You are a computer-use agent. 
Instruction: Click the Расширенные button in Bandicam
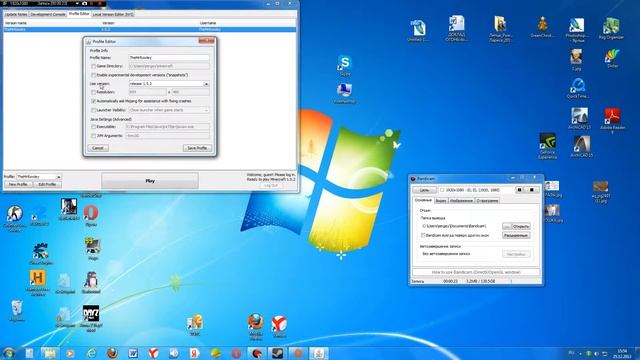(516, 236)
